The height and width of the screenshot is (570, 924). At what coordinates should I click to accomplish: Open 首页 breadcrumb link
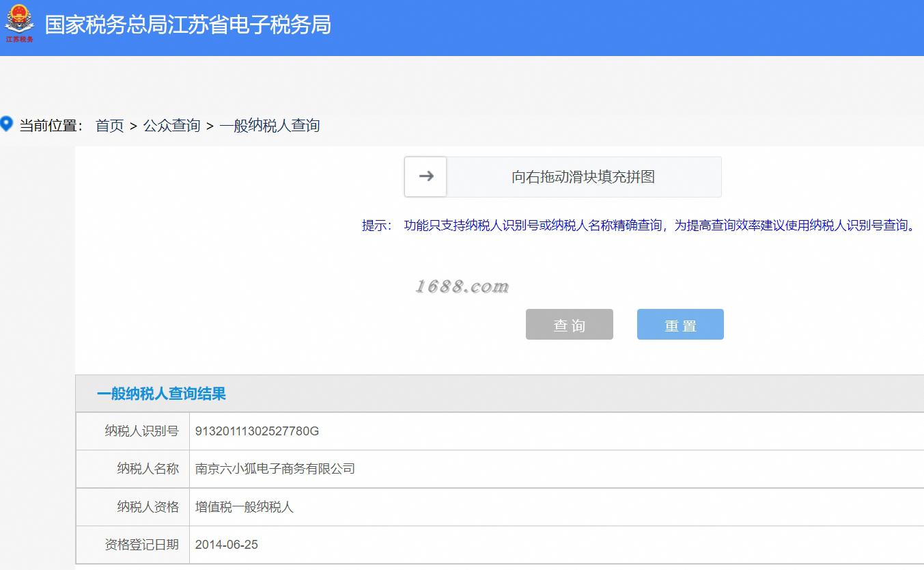[x=109, y=126]
